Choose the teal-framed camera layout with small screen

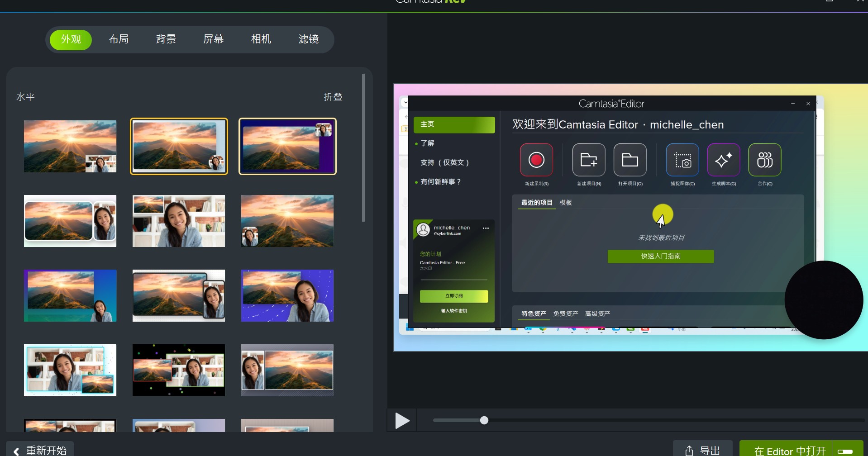pos(70,370)
